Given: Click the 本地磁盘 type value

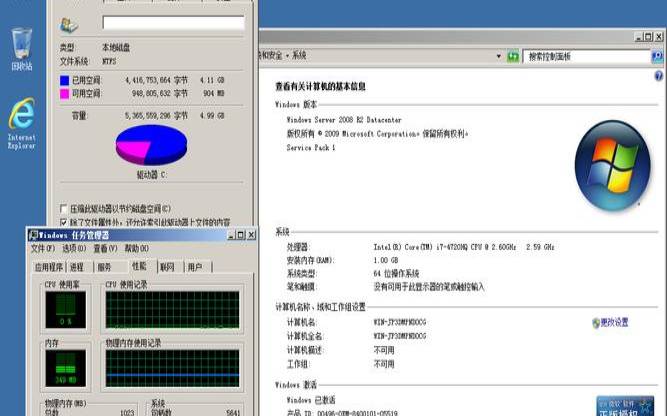Looking at the screenshot, I should tap(116, 47).
